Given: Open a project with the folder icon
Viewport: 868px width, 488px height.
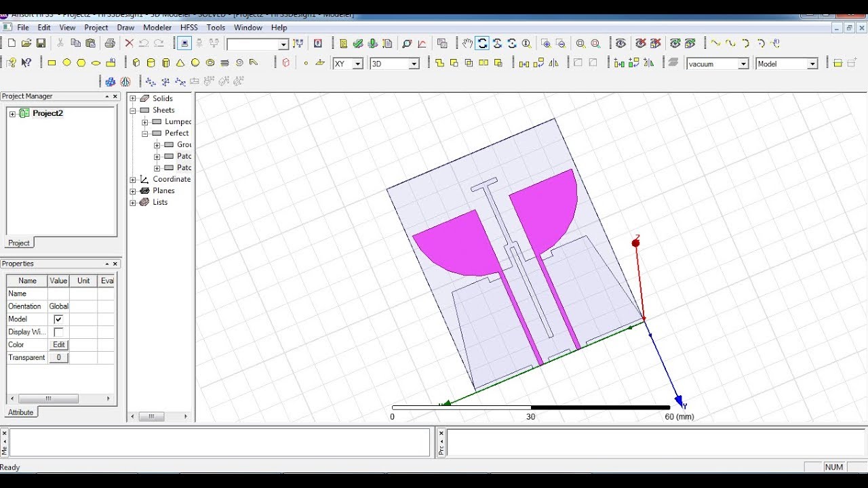Looking at the screenshot, I should click(26, 43).
